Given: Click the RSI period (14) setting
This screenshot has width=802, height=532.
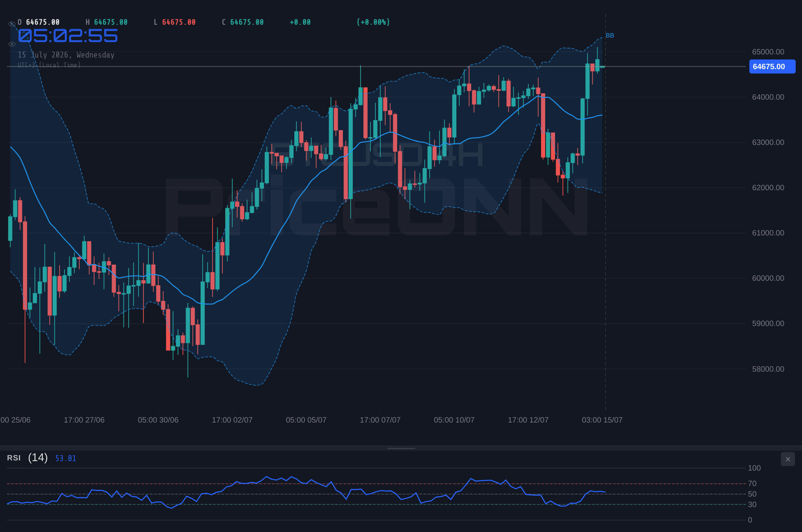Looking at the screenshot, I should pyautogui.click(x=38, y=458).
